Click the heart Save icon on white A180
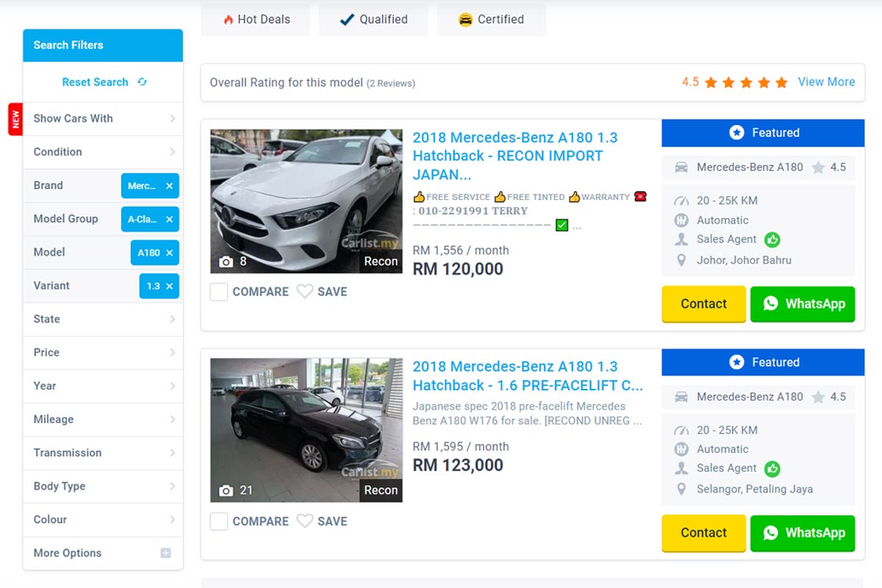Viewport: 882px width, 588px height. (305, 292)
